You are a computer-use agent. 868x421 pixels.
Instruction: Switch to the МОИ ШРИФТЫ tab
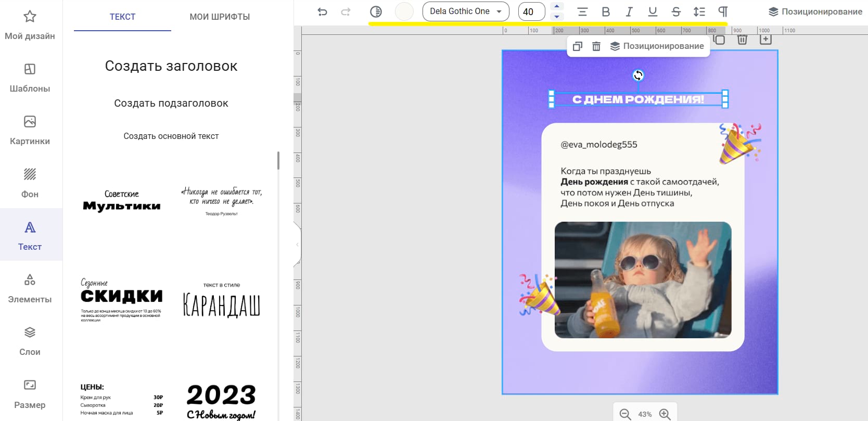220,17
